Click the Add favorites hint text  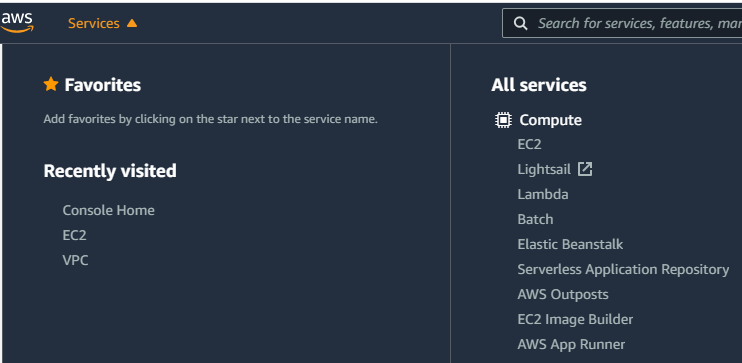(211, 119)
